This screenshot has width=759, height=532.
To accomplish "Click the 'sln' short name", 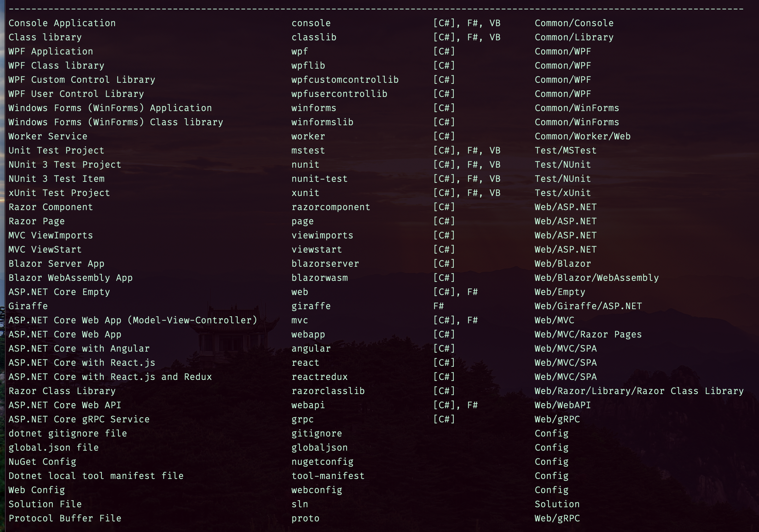I will tap(300, 504).
